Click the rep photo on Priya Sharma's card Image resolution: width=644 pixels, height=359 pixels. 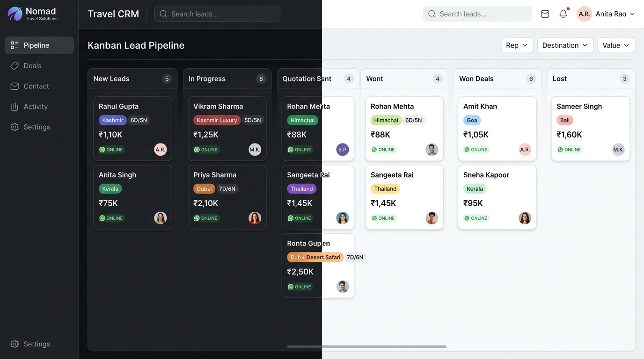[x=255, y=218]
